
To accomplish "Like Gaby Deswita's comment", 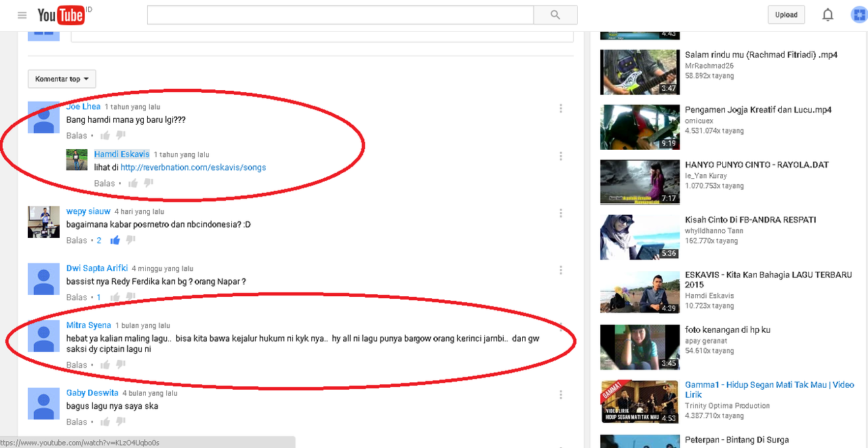I will 105,422.
